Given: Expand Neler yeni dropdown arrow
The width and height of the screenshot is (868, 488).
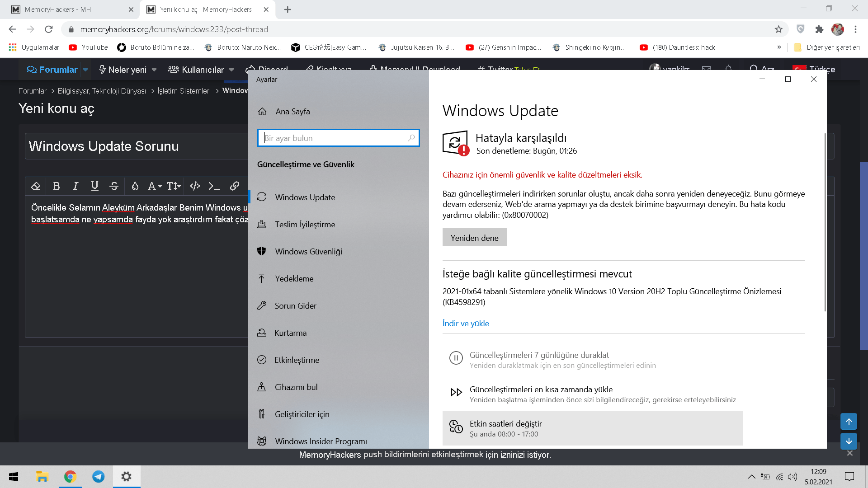Looking at the screenshot, I should coord(154,70).
